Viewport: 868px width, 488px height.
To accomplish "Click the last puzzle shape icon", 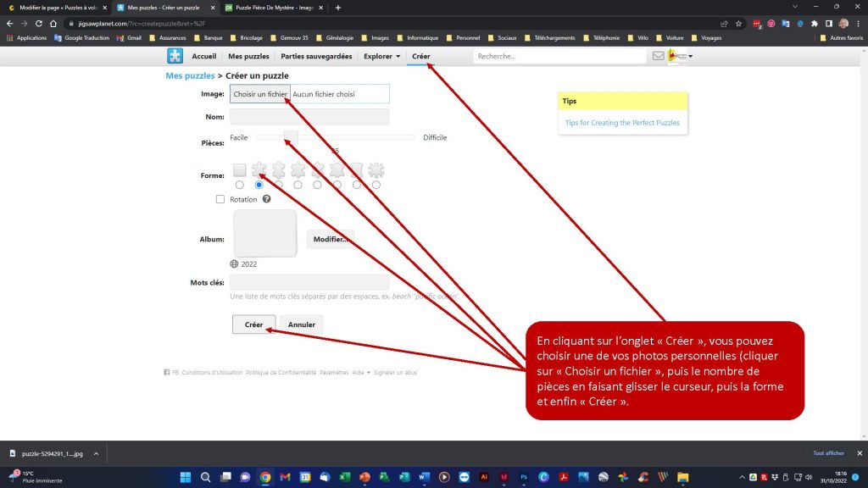I will [376, 170].
